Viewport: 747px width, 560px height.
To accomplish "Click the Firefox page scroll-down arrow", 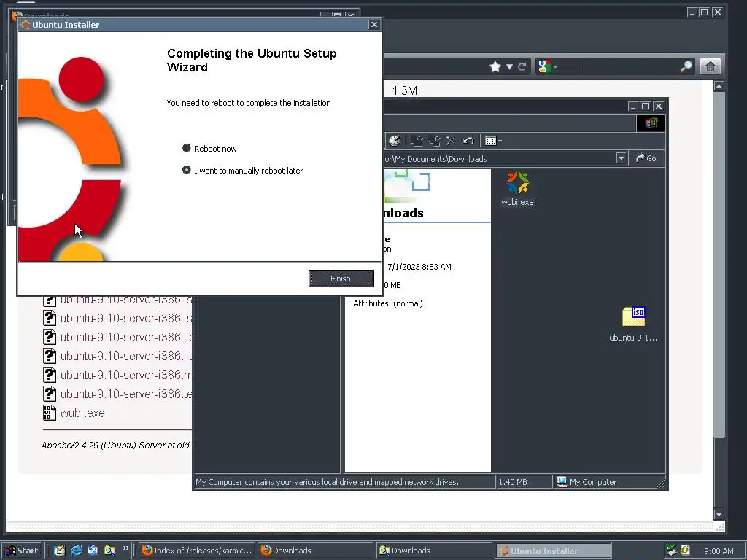I will [719, 514].
